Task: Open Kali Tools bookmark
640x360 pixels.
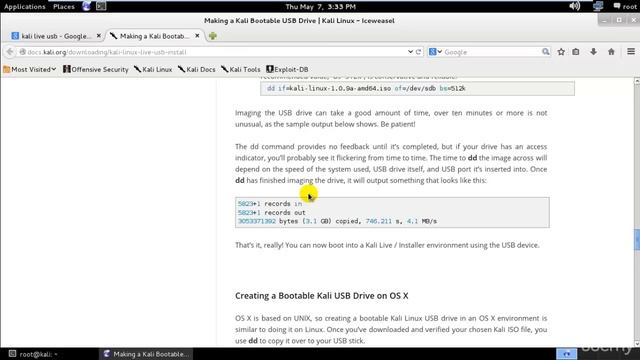Action: coord(241,69)
